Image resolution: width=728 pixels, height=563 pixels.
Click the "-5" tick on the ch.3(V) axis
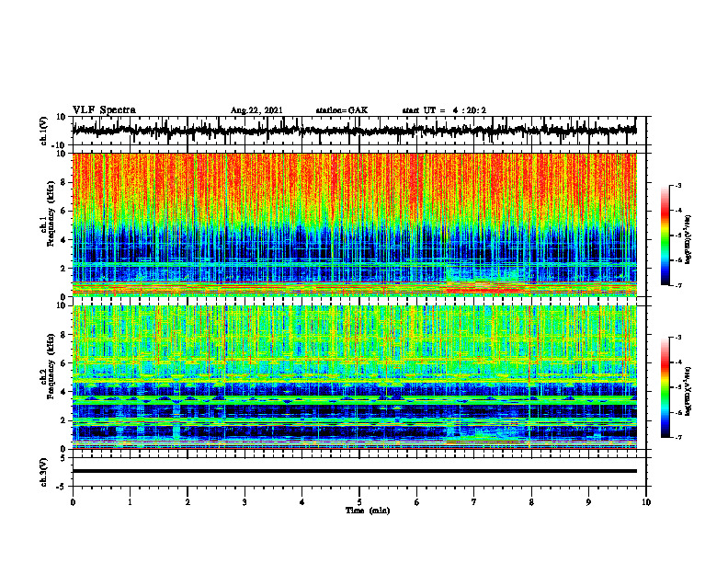pos(63,487)
